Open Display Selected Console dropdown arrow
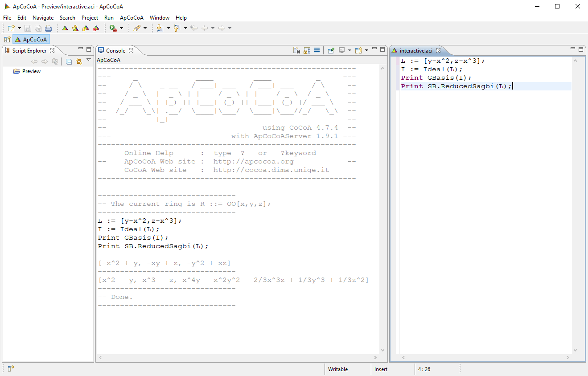 click(350, 50)
